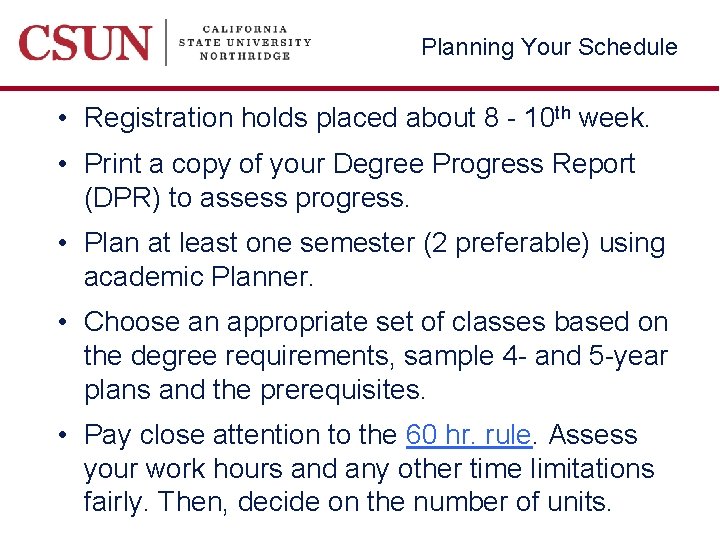The height and width of the screenshot is (540, 720).
Task: Click the your work hours line
Action: 368,469
